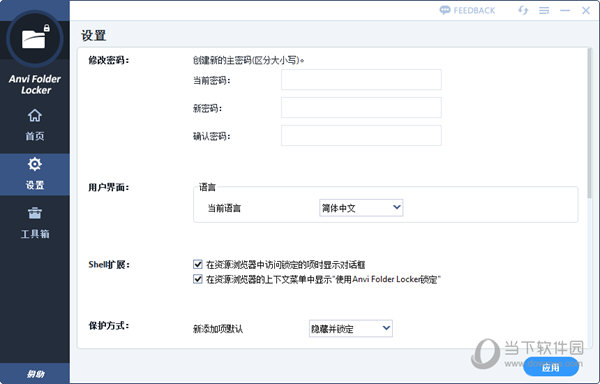
Task: Open the hamburger menu icon
Action: point(544,11)
